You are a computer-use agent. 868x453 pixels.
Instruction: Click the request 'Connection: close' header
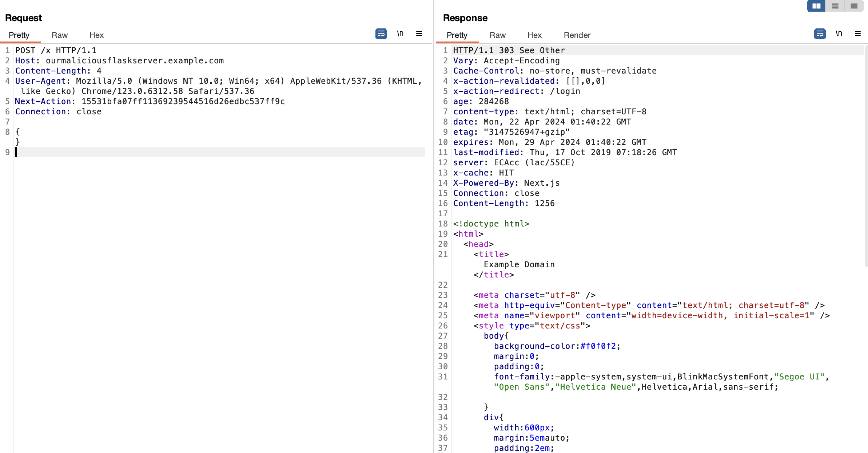click(58, 111)
